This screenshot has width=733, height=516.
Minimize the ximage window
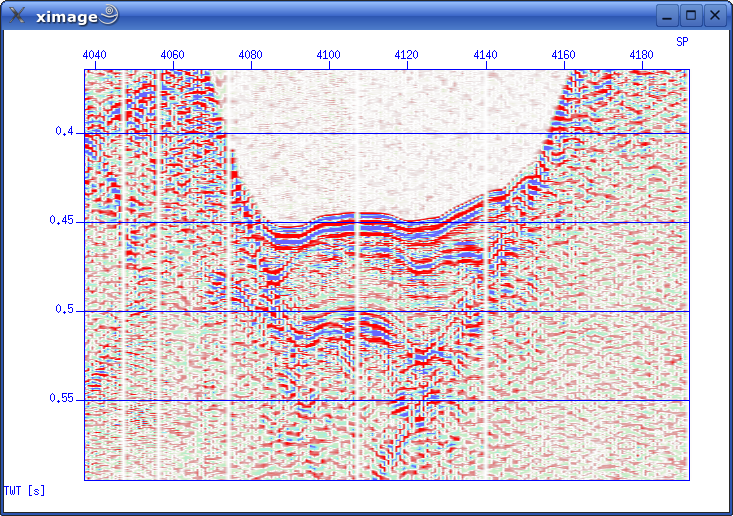668,15
